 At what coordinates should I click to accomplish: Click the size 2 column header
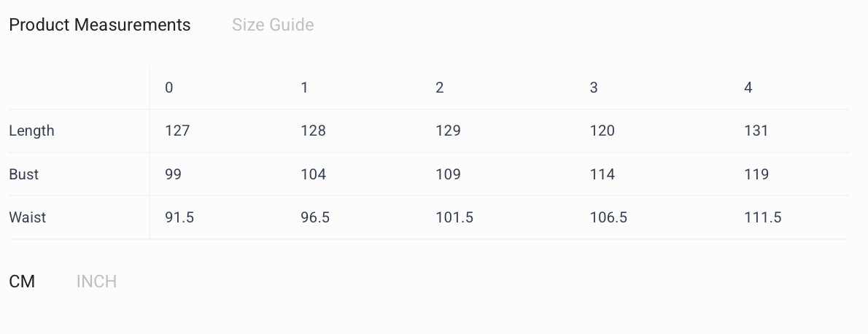pyautogui.click(x=439, y=88)
